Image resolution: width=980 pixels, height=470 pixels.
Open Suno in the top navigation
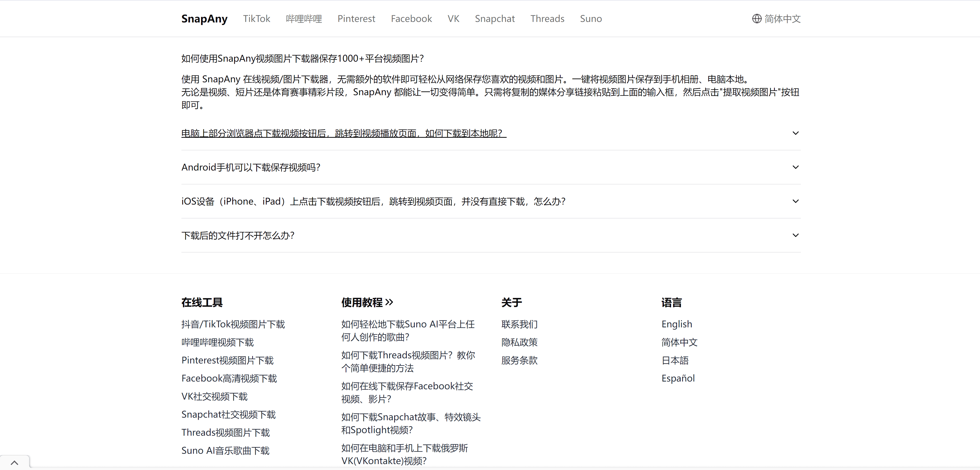591,19
